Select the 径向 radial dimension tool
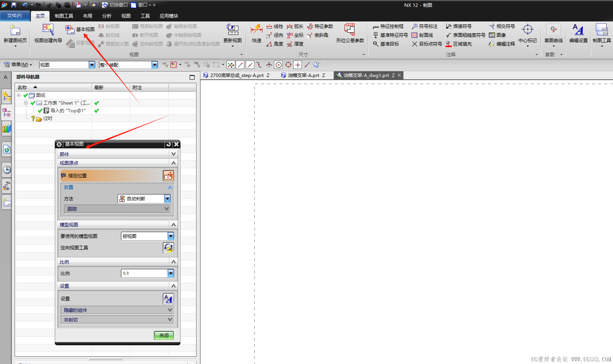This screenshot has height=364, width=613. click(x=275, y=35)
